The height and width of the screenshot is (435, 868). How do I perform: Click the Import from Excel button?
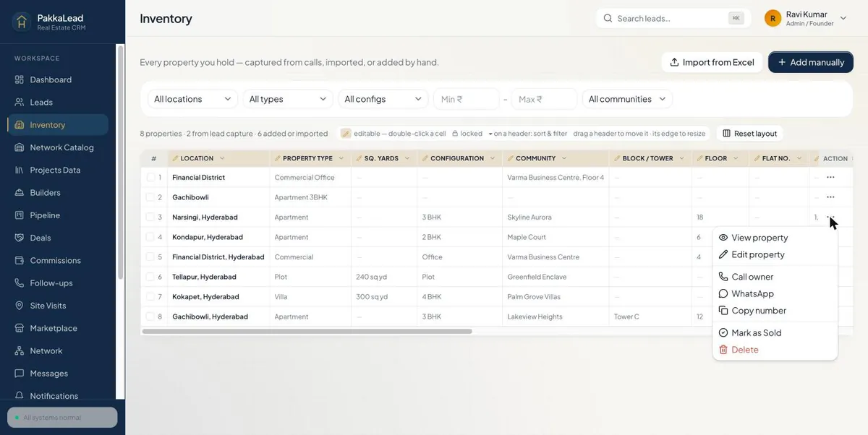712,62
